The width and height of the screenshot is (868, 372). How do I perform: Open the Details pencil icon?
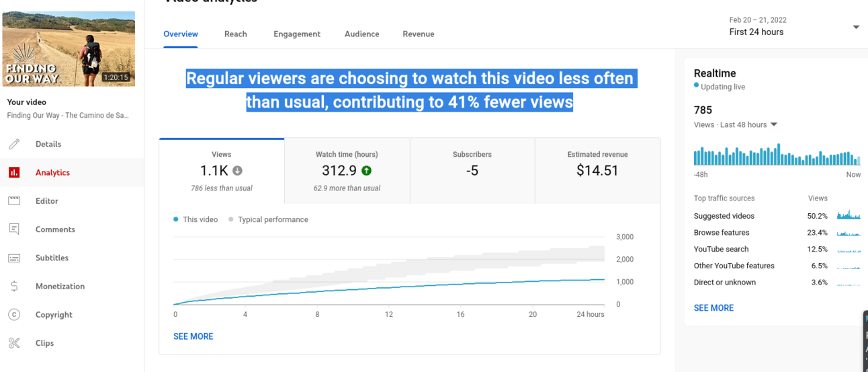[x=14, y=144]
